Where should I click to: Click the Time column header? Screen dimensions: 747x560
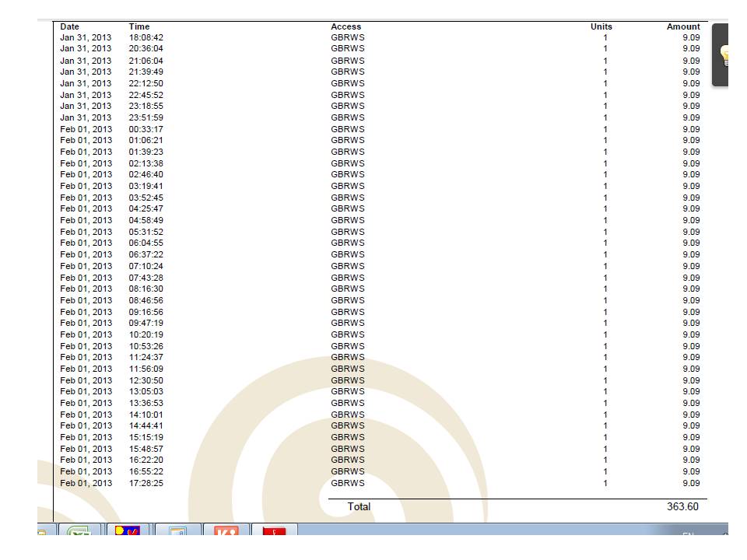click(x=139, y=26)
